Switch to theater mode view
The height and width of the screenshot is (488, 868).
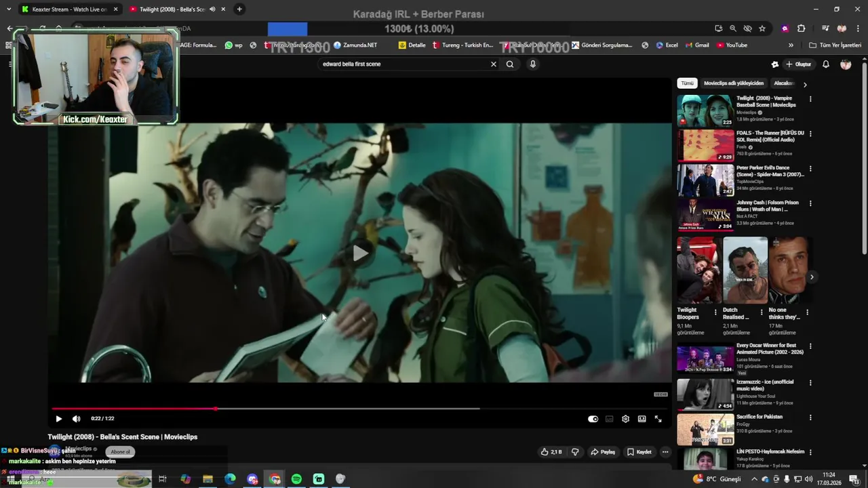(642, 419)
